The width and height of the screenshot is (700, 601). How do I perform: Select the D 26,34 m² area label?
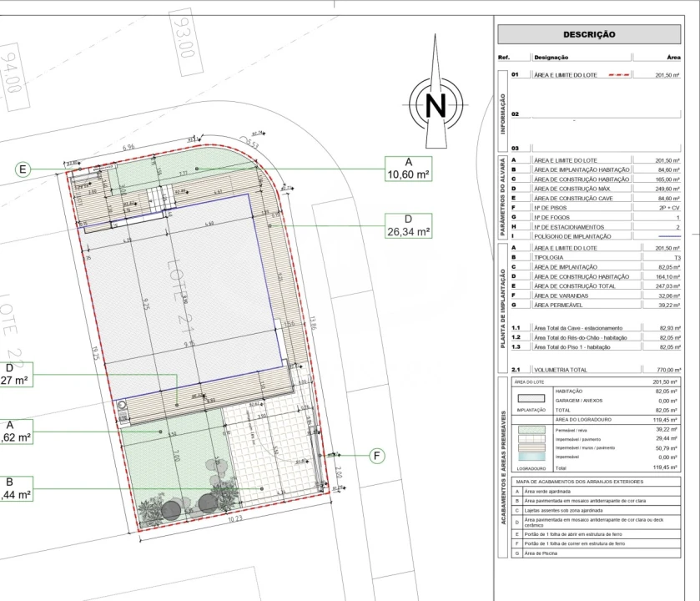[408, 226]
